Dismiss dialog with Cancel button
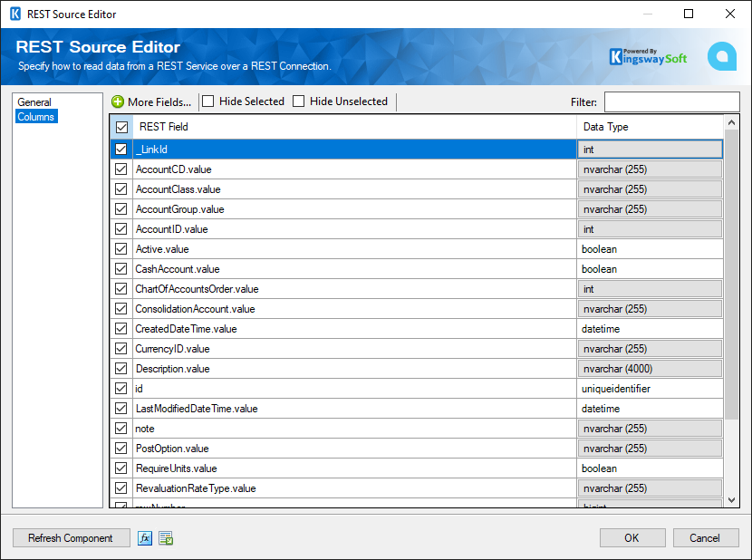This screenshot has width=752, height=560. (706, 538)
